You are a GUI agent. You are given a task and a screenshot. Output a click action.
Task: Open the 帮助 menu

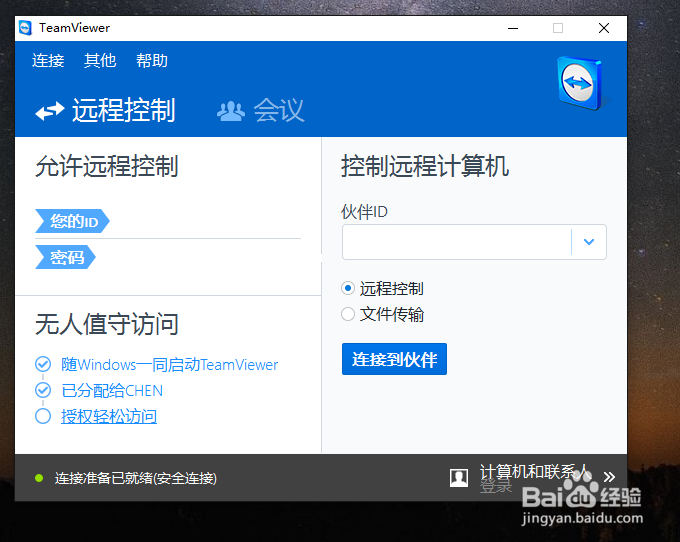point(152,61)
